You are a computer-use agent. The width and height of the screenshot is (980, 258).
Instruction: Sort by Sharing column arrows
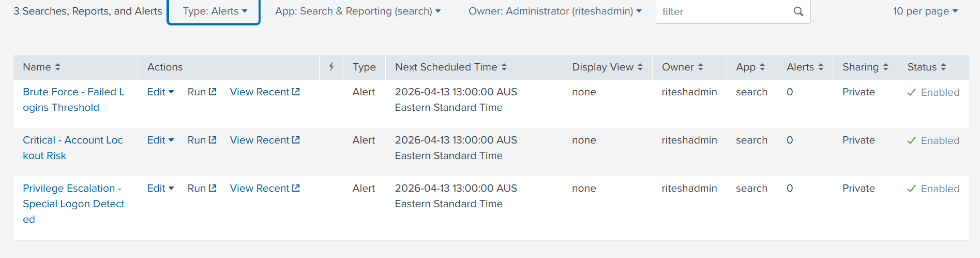tap(885, 67)
